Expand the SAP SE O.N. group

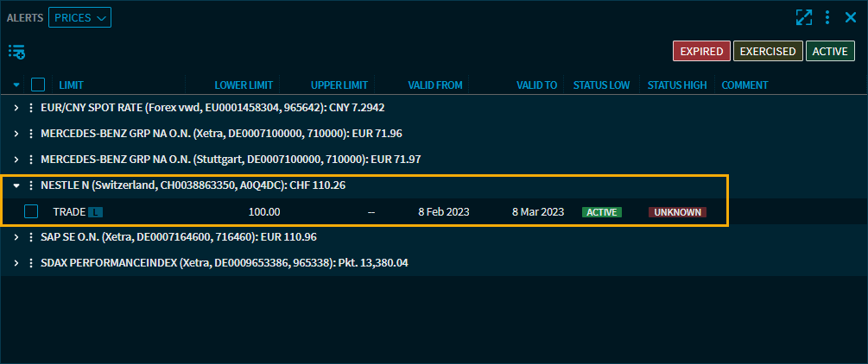point(16,237)
